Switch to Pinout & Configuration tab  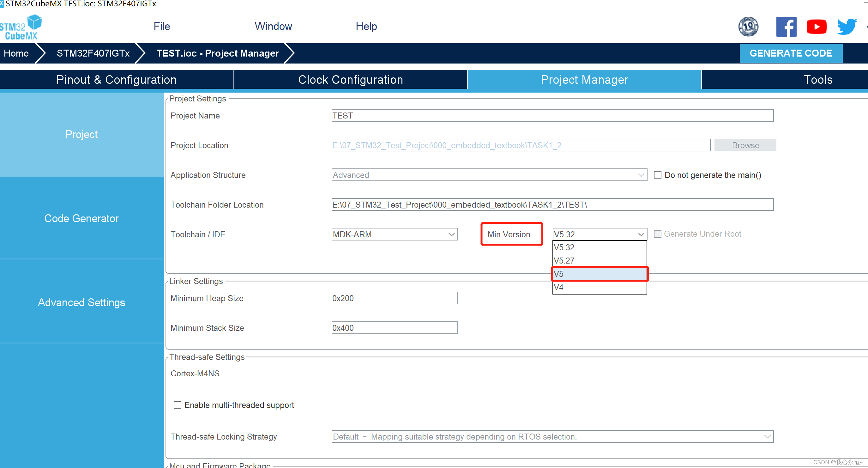pyautogui.click(x=117, y=80)
